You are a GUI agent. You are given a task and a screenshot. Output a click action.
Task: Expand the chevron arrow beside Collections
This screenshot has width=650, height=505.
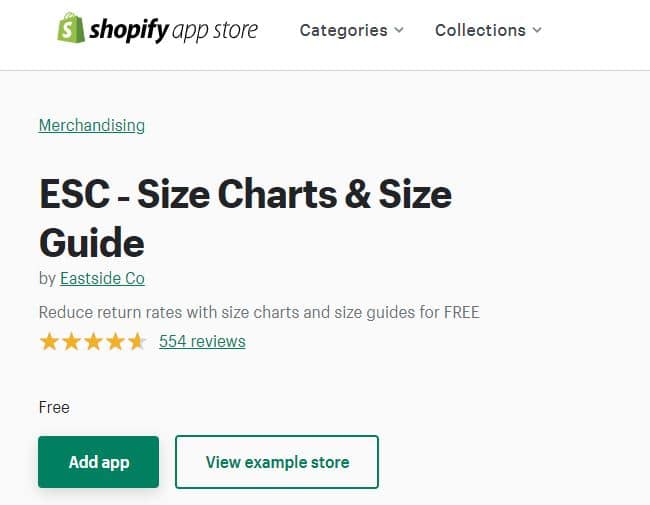[537, 30]
